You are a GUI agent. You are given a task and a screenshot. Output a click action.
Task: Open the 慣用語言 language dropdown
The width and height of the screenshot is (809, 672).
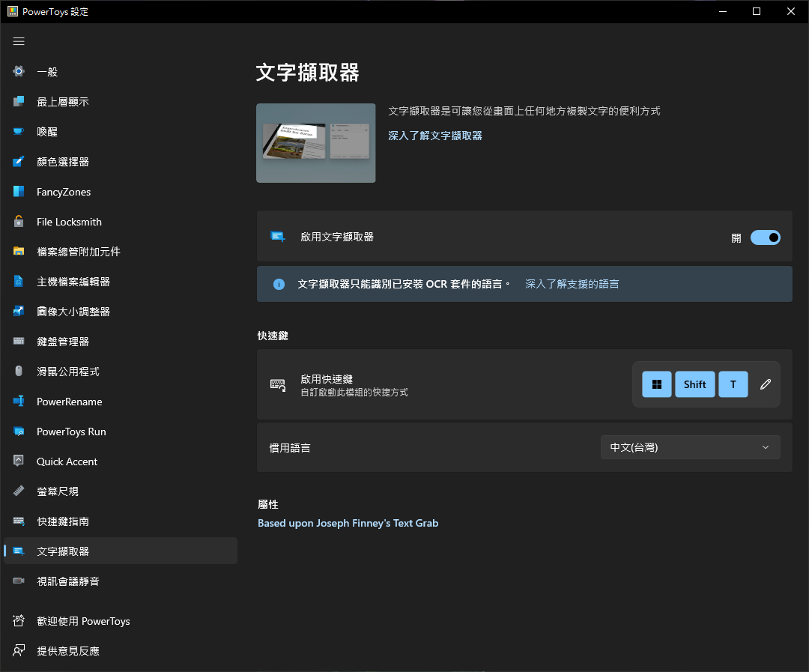coord(689,447)
